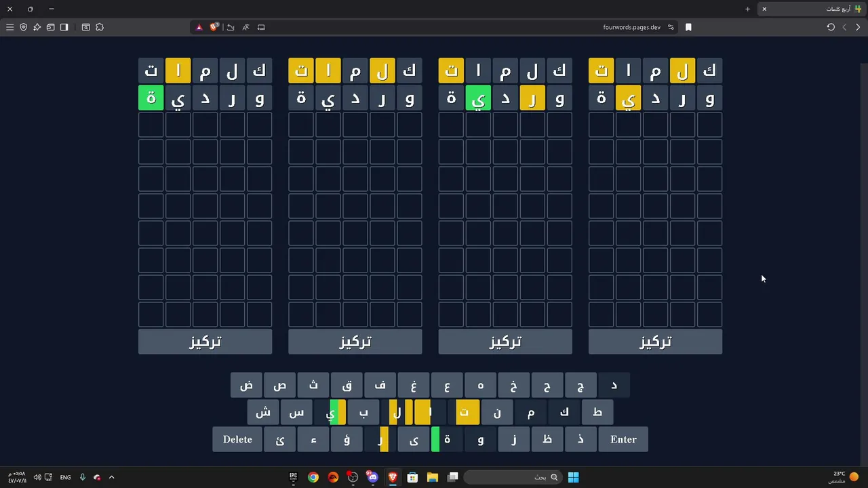The image size is (868, 488).
Task: Open site settings icon beside the URL
Action: click(x=671, y=27)
